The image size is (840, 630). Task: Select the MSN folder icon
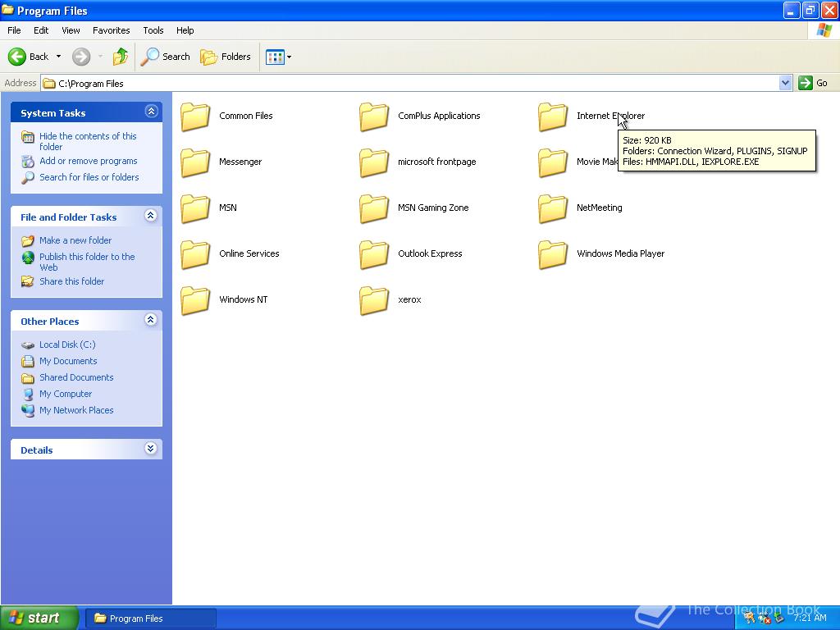[195, 209]
